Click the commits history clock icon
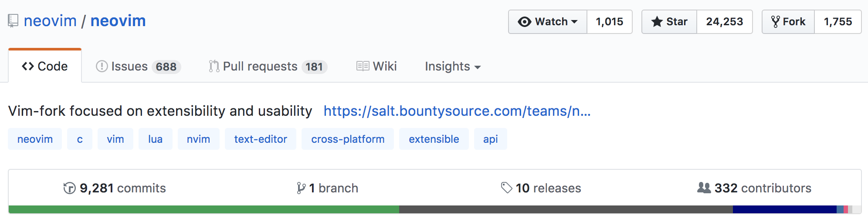The image size is (868, 222). coord(69,188)
